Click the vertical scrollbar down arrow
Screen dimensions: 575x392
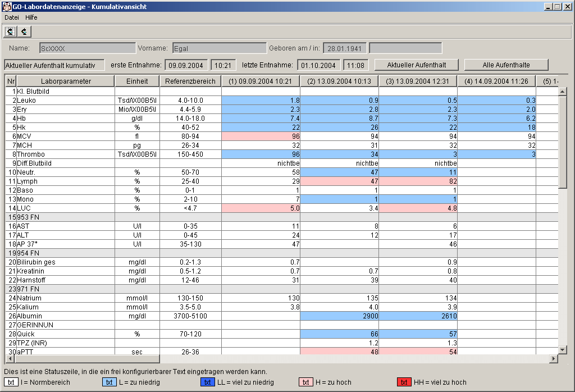coord(563,350)
